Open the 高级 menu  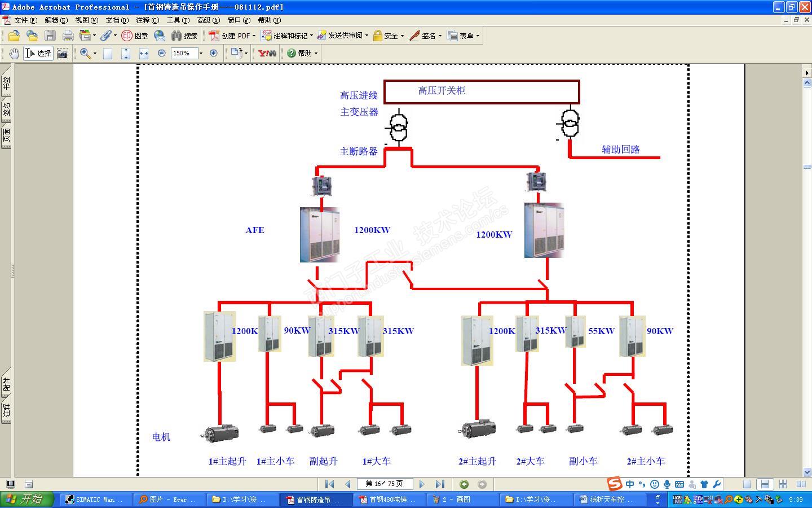[208, 20]
